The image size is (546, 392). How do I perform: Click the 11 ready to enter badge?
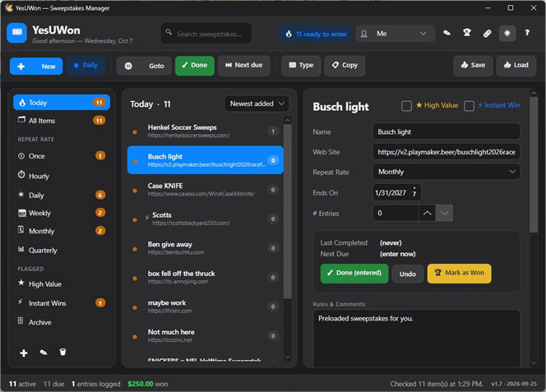tap(317, 35)
